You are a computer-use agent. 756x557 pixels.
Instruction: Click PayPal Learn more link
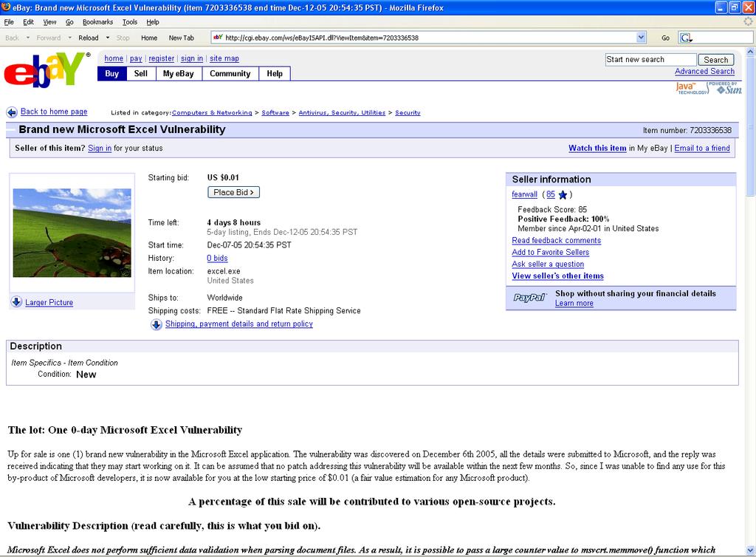pos(574,304)
